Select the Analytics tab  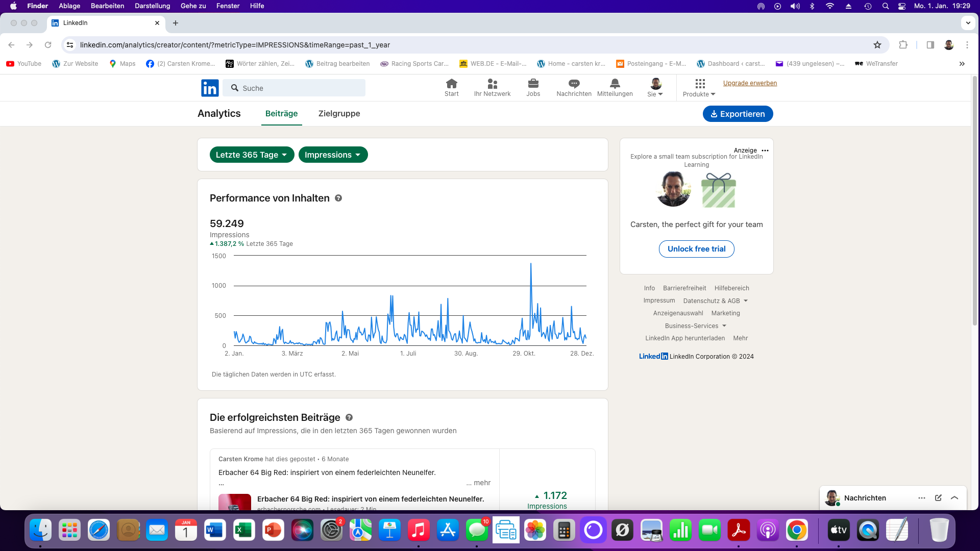coord(219,113)
